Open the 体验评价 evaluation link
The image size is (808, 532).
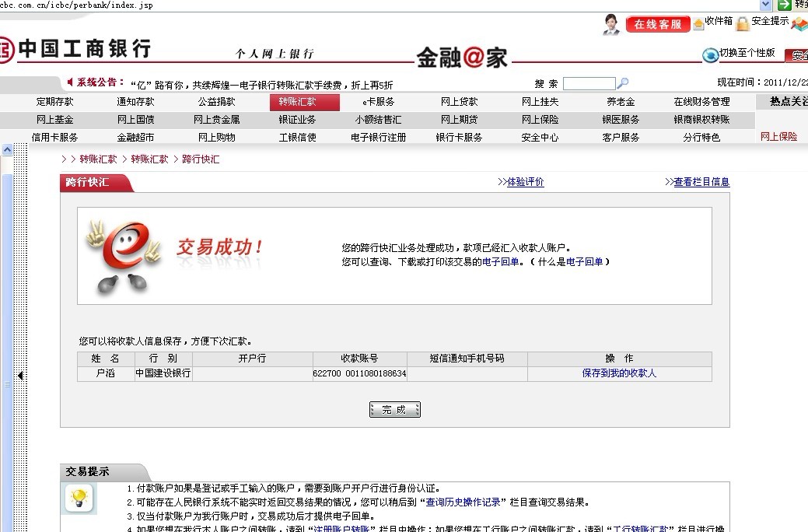(525, 181)
